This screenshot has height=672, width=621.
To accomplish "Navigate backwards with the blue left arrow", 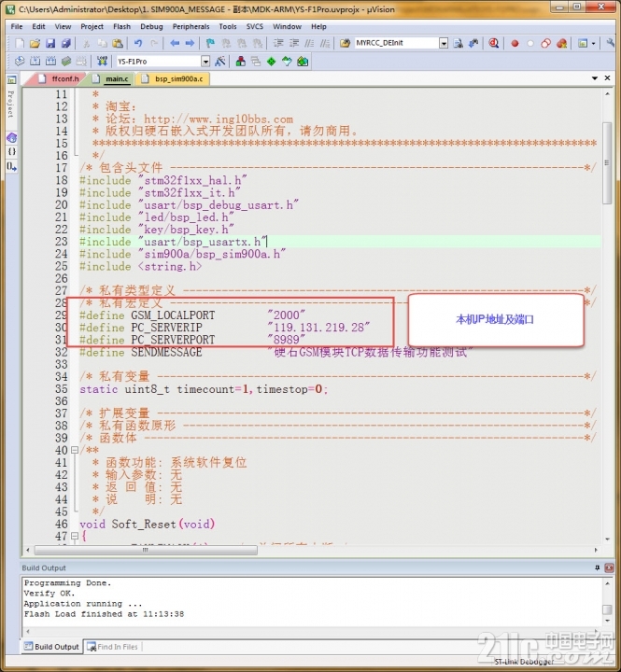I will click(x=175, y=43).
